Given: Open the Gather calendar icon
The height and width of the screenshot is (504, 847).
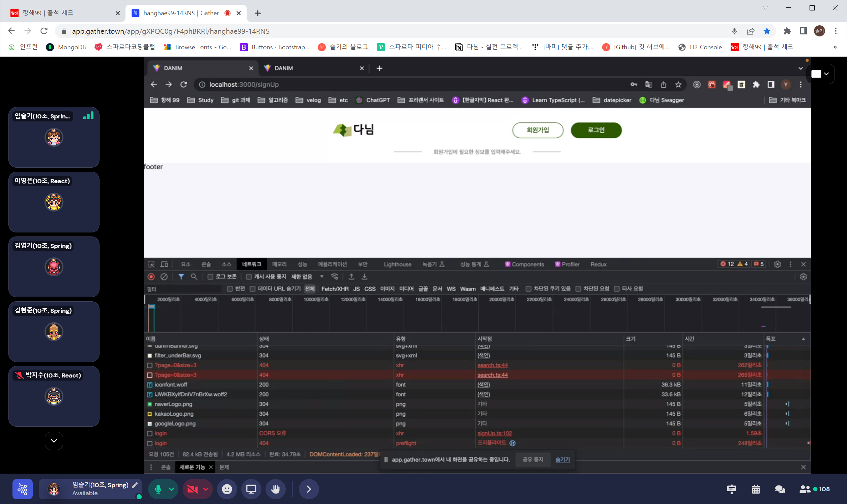Looking at the screenshot, I should point(756,489).
